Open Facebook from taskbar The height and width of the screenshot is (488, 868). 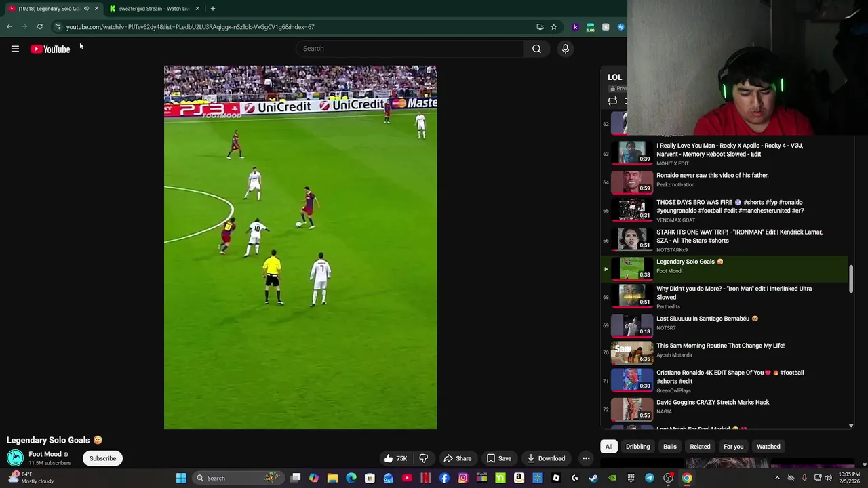click(x=444, y=478)
